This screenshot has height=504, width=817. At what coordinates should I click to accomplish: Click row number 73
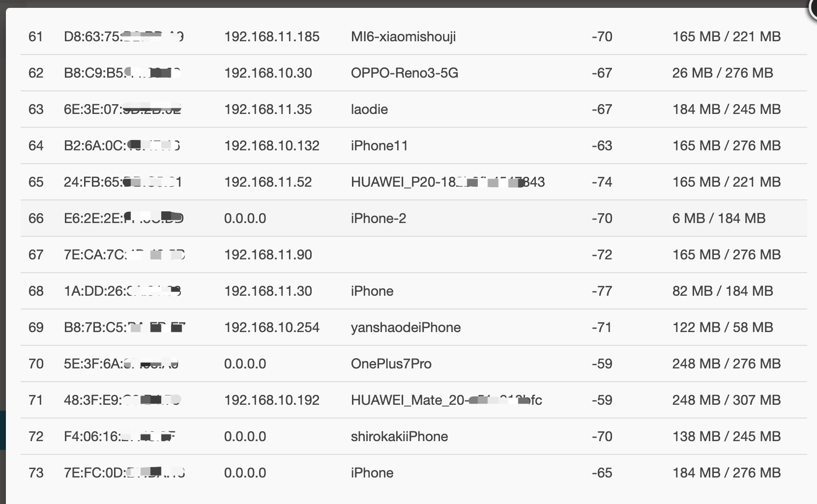pos(36,473)
